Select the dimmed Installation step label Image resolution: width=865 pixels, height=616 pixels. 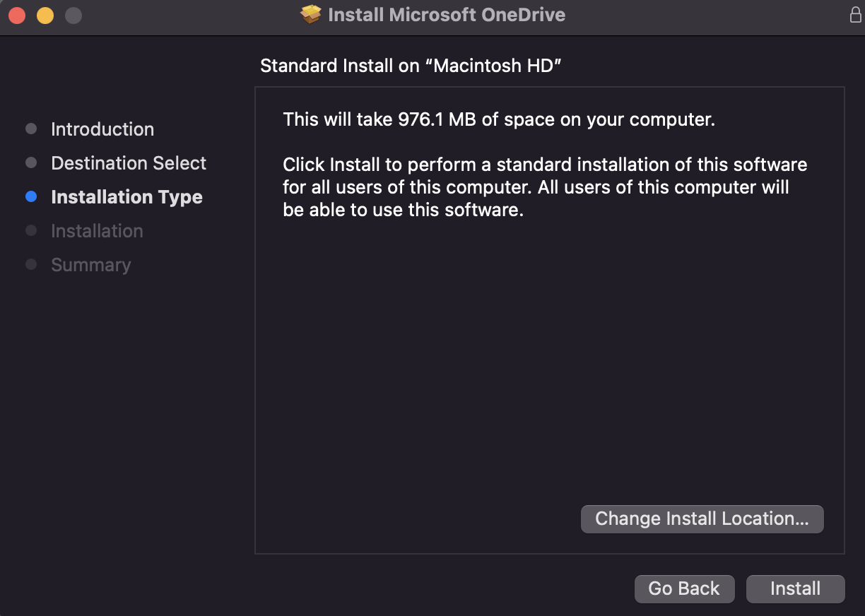pos(97,231)
